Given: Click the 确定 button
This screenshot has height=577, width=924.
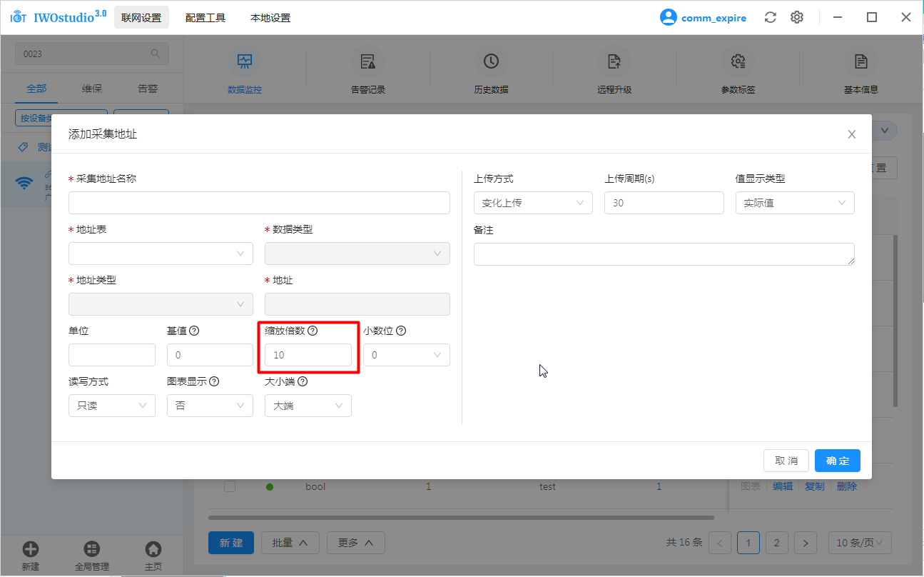Looking at the screenshot, I should (837, 461).
